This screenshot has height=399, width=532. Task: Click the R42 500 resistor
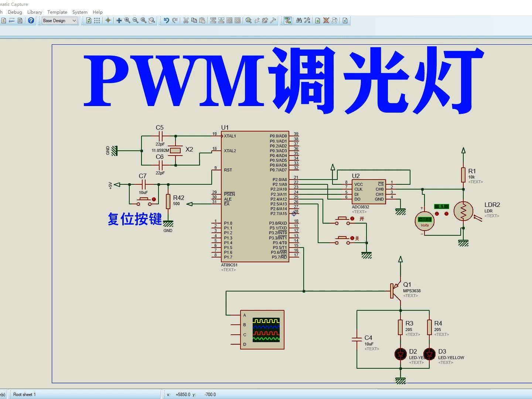point(168,201)
